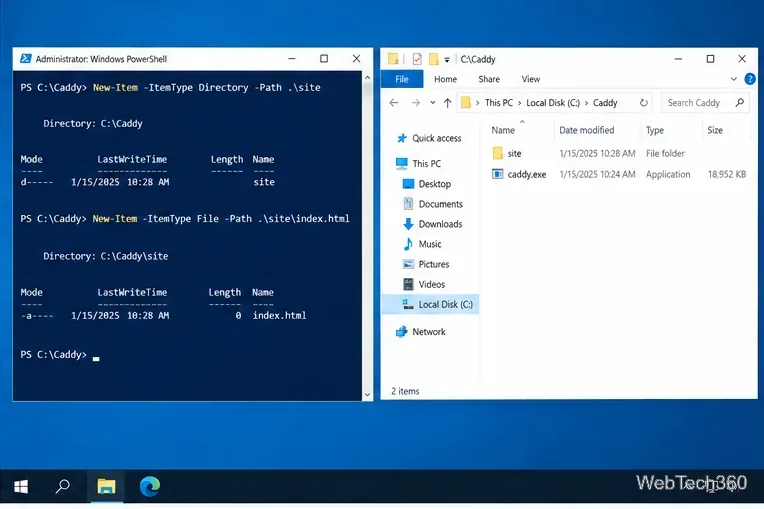Click the folder icon in Explorer's title bar
This screenshot has height=509, width=764.
[393, 59]
